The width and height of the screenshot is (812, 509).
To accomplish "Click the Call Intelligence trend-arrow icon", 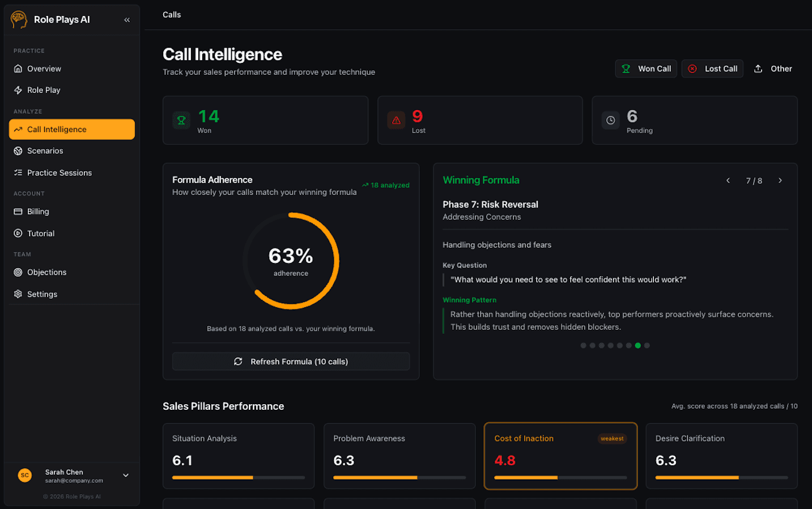I will [19, 129].
